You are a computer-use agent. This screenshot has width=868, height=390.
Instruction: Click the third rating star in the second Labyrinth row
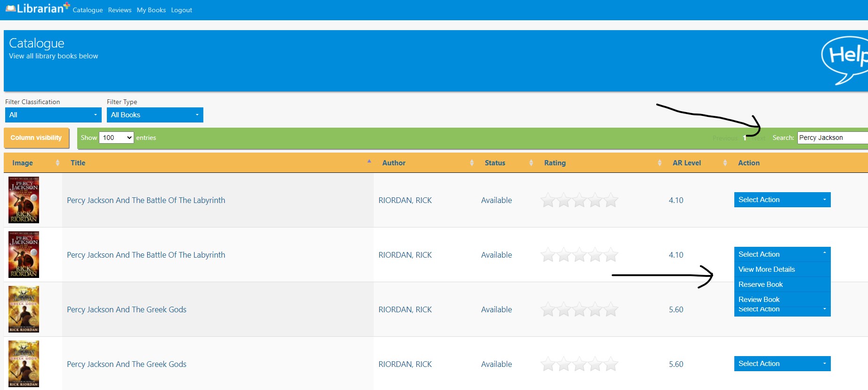(x=579, y=255)
